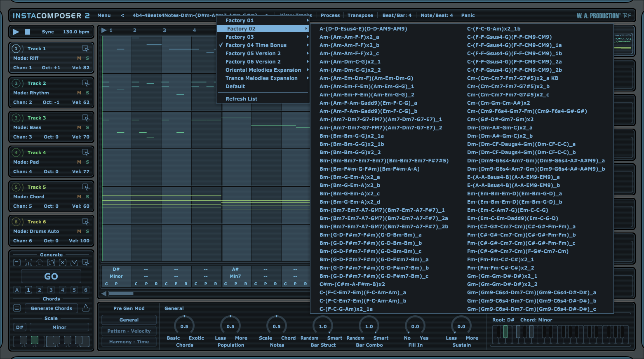Select Track 1 number circle
Viewport: 644px width, 359px height.
pyautogui.click(x=16, y=49)
